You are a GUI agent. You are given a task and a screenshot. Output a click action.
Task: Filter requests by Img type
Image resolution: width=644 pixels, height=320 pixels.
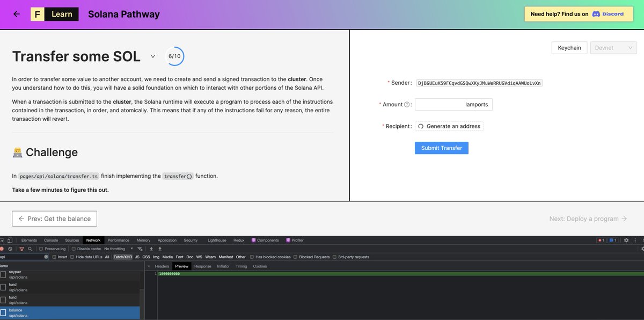click(156, 257)
